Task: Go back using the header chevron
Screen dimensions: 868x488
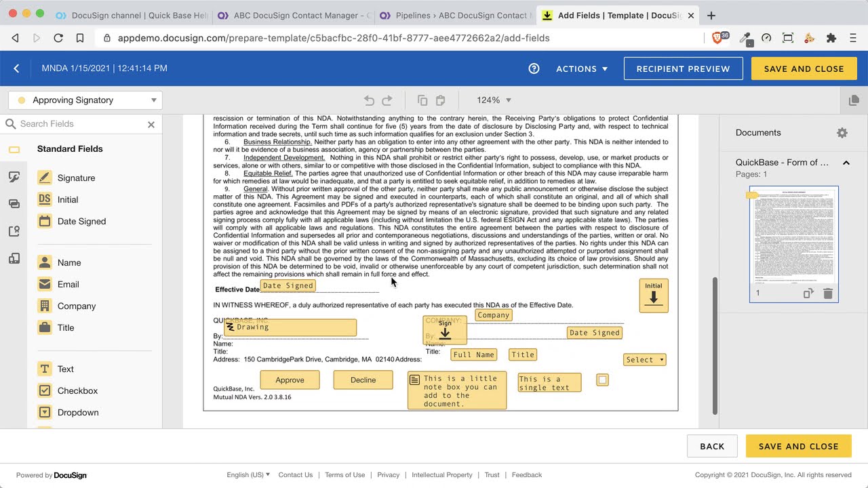Action: (x=17, y=68)
